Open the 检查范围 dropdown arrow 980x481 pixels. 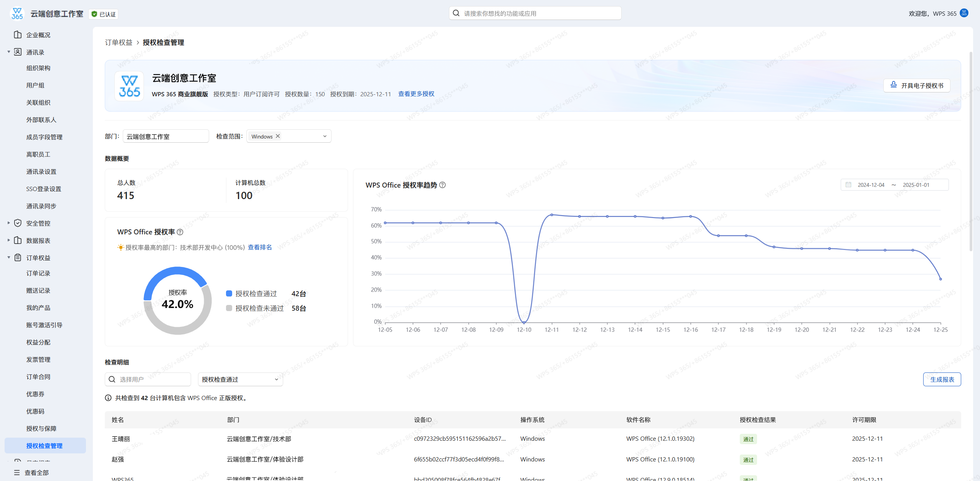(x=325, y=136)
